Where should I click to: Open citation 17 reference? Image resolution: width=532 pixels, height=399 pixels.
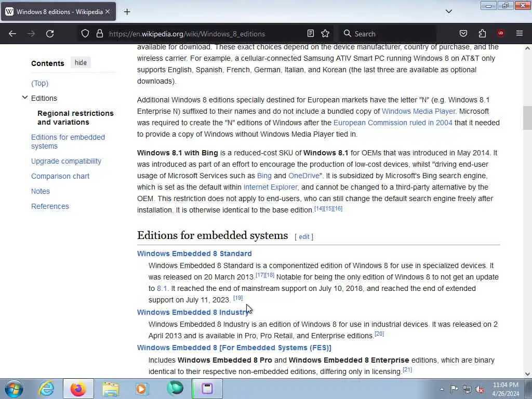[260, 275]
